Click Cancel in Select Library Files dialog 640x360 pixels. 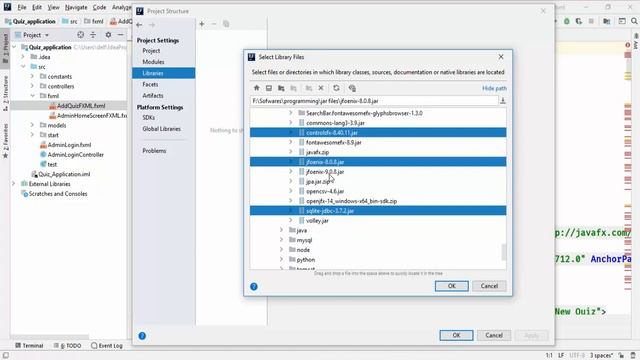pyautogui.click(x=489, y=286)
